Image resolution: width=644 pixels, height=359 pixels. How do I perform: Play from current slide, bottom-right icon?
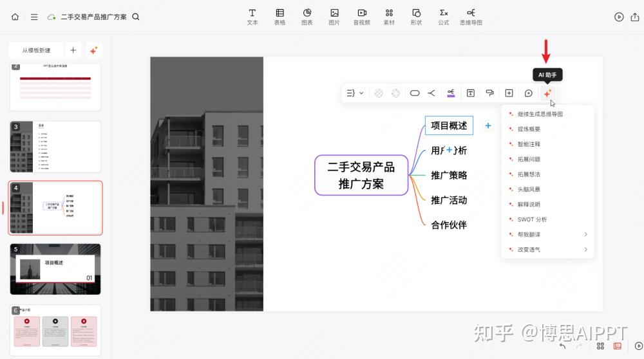pyautogui.click(x=639, y=346)
